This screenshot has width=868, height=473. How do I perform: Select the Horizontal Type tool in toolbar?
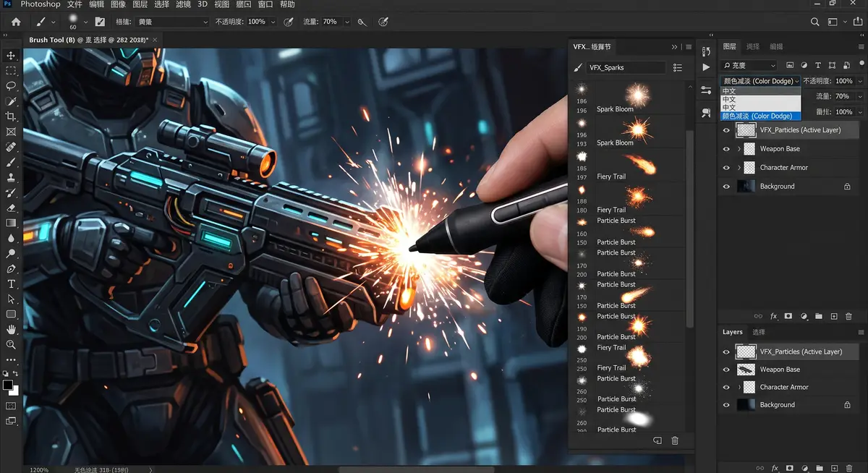11,284
